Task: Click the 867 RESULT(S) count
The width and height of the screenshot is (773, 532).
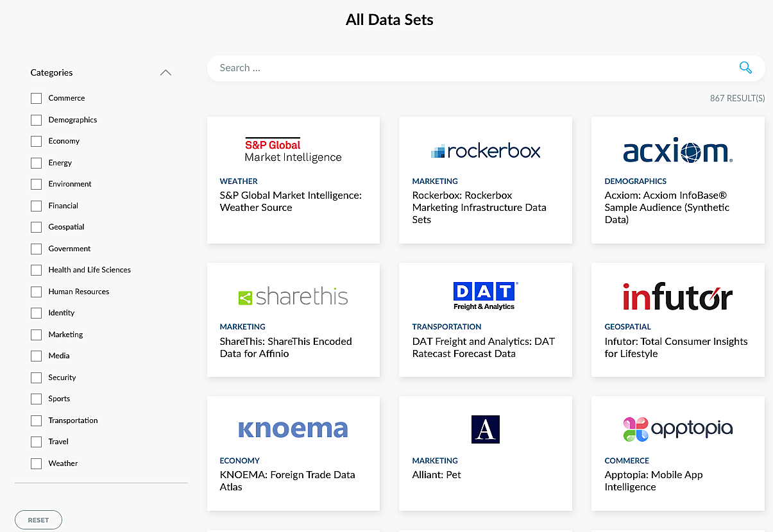Action: coord(737,99)
